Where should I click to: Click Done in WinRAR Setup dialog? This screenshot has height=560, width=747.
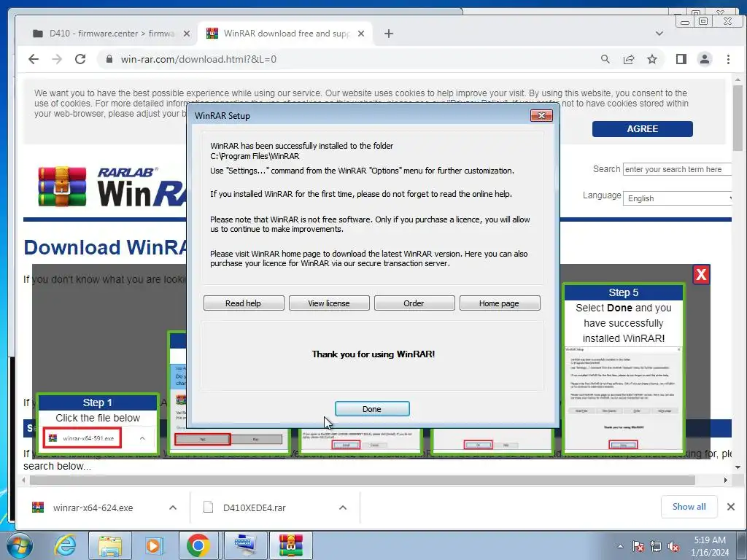pyautogui.click(x=371, y=408)
